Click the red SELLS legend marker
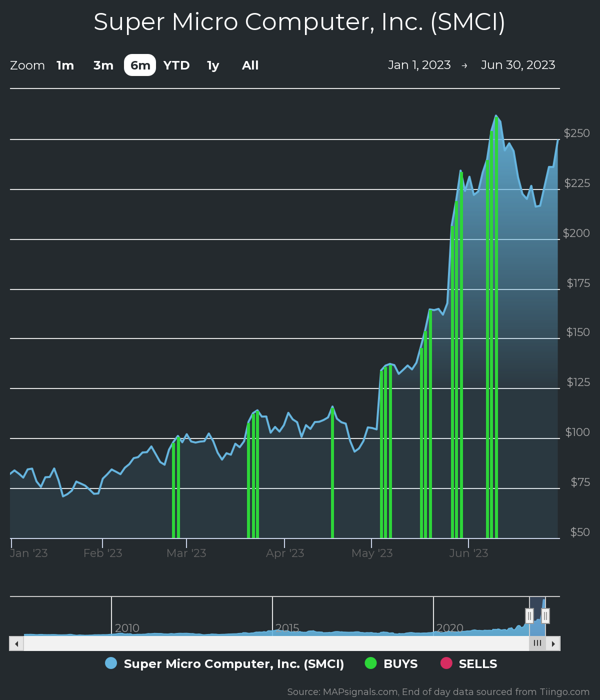This screenshot has height=700, width=600. (x=446, y=663)
